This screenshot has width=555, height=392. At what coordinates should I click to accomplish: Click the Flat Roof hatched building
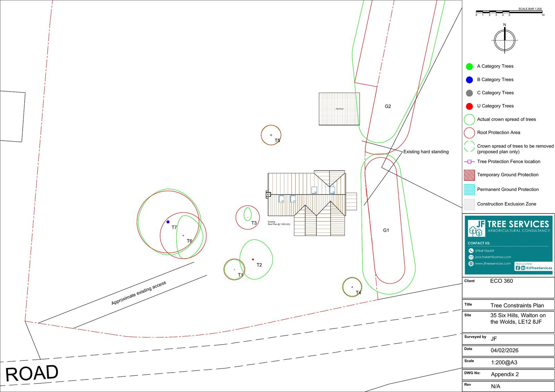coord(339,109)
